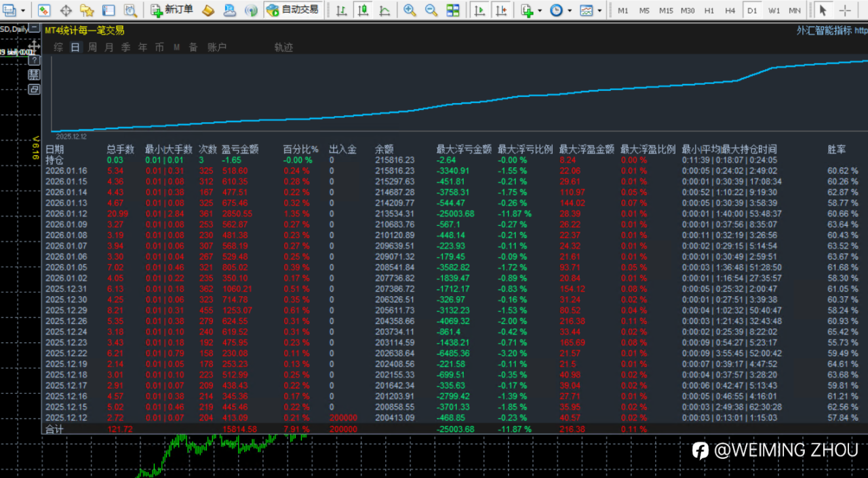Viewport: 868px width, 478px height.
Task: Toggle chart auto scroll
Action: click(479, 10)
